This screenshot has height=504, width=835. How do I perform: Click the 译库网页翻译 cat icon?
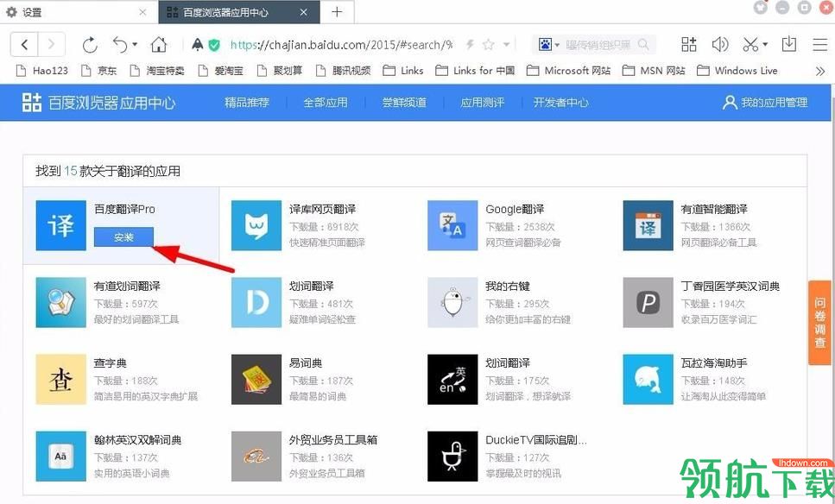pyautogui.click(x=256, y=225)
